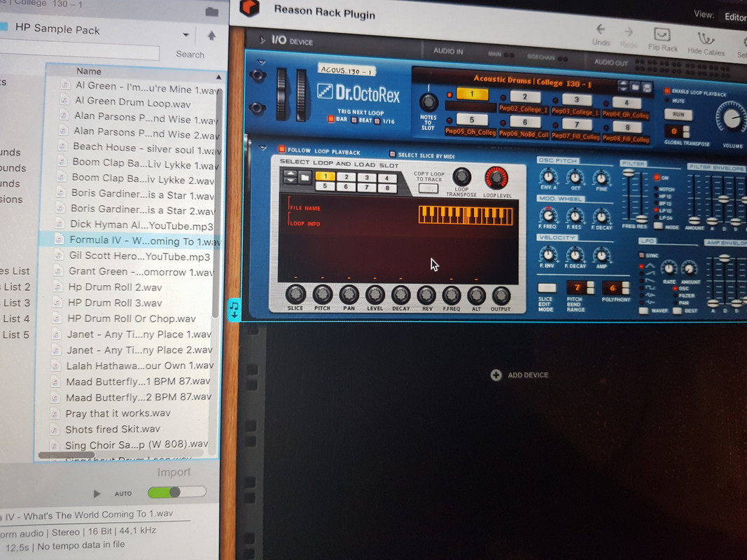Collapse the loop editor panel arrow
The width and height of the screenshot is (747, 560).
click(x=263, y=148)
